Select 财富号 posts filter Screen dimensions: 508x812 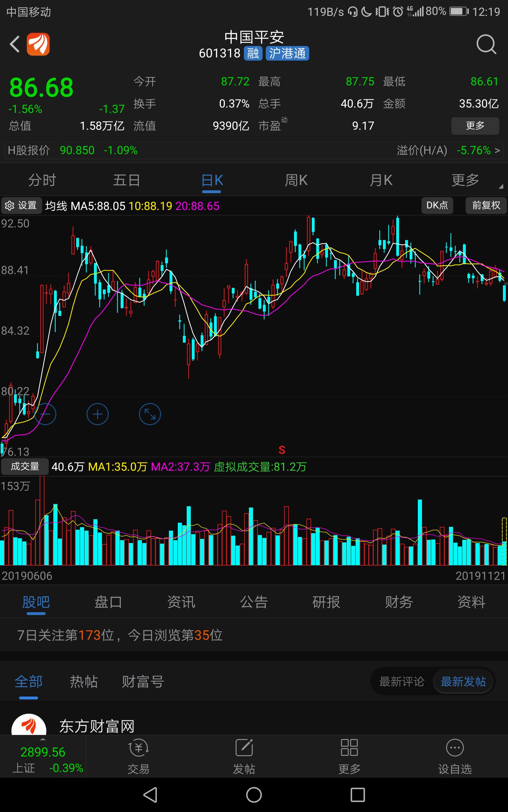pos(143,681)
